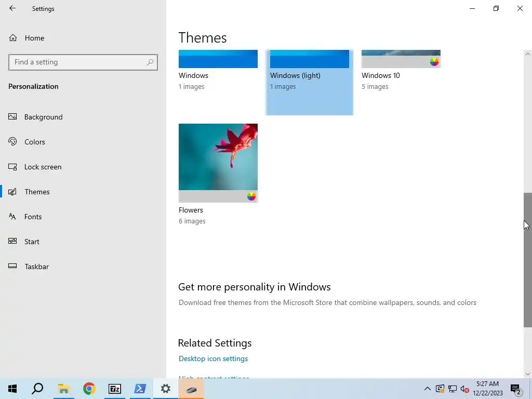Click the Taskbar icon in sidebar
Viewport: 532px width, 399px height.
pos(12,266)
